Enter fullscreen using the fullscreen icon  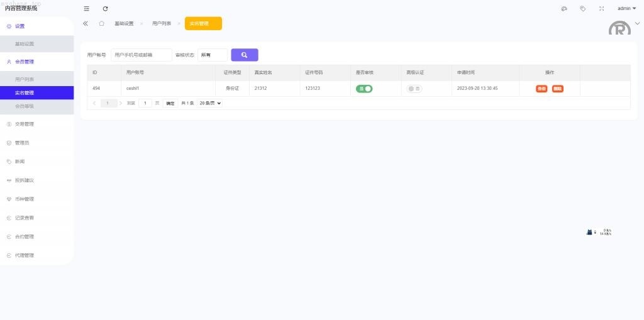tap(601, 8)
